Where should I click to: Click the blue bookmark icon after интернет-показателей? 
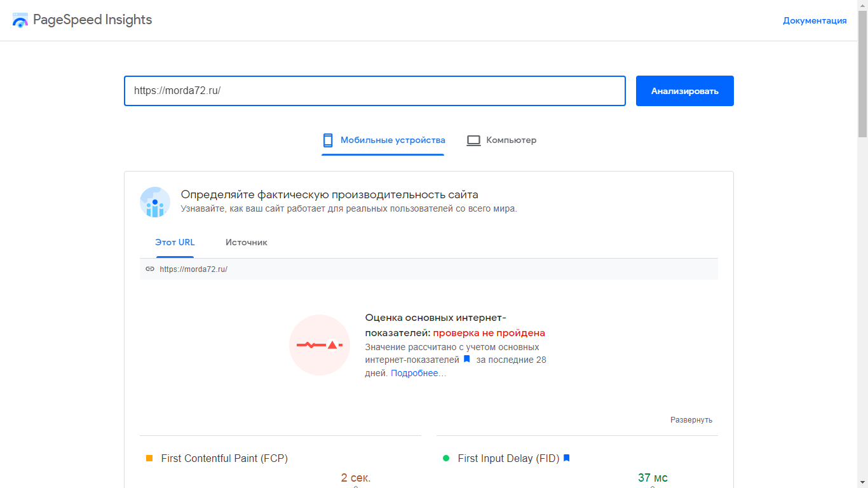(466, 359)
